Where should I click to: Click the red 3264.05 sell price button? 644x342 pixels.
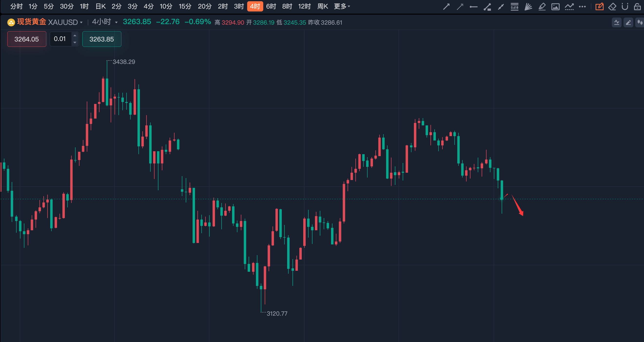[x=27, y=39]
